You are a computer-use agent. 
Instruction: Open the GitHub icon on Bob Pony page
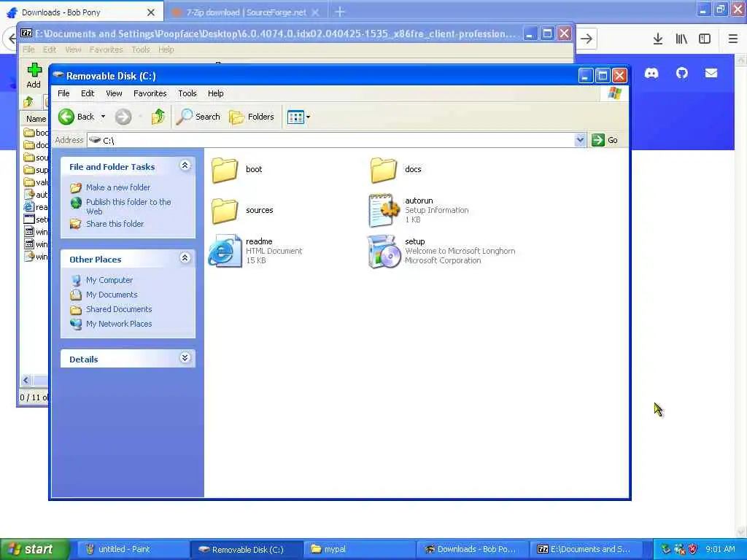[682, 73]
